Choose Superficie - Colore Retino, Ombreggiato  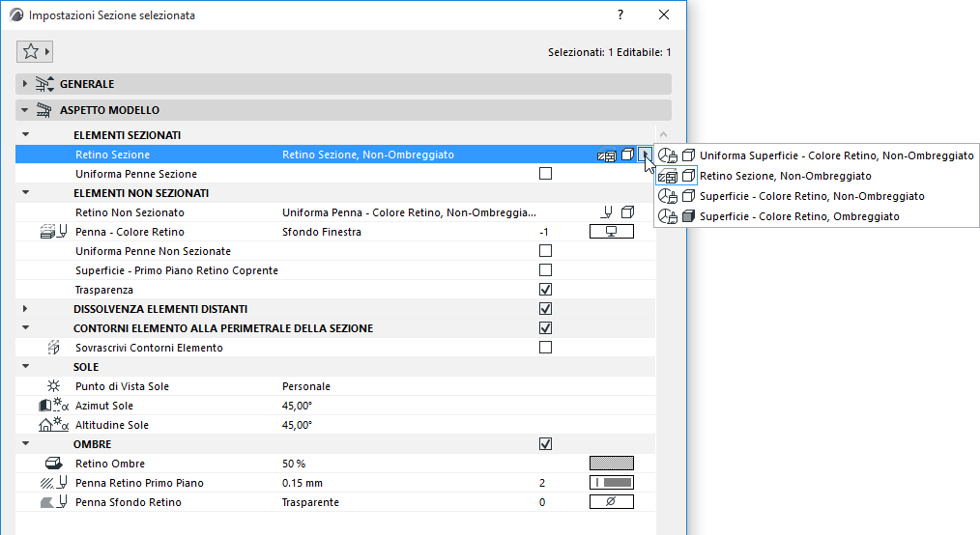pos(817,216)
